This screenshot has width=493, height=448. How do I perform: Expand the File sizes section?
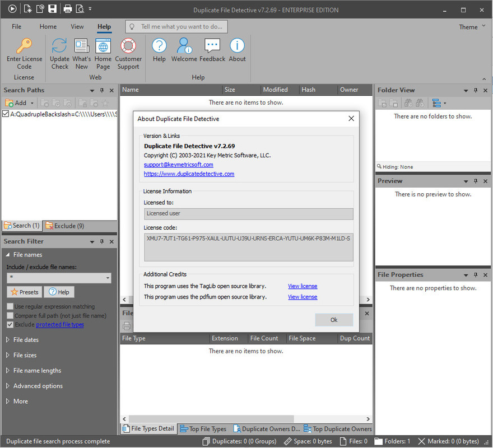pos(7,355)
